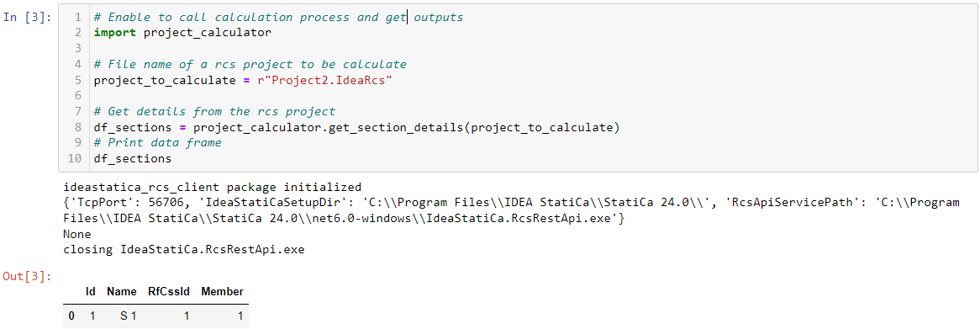980x329 pixels.
Task: Click the df_sections text on line 10
Action: (x=133, y=159)
